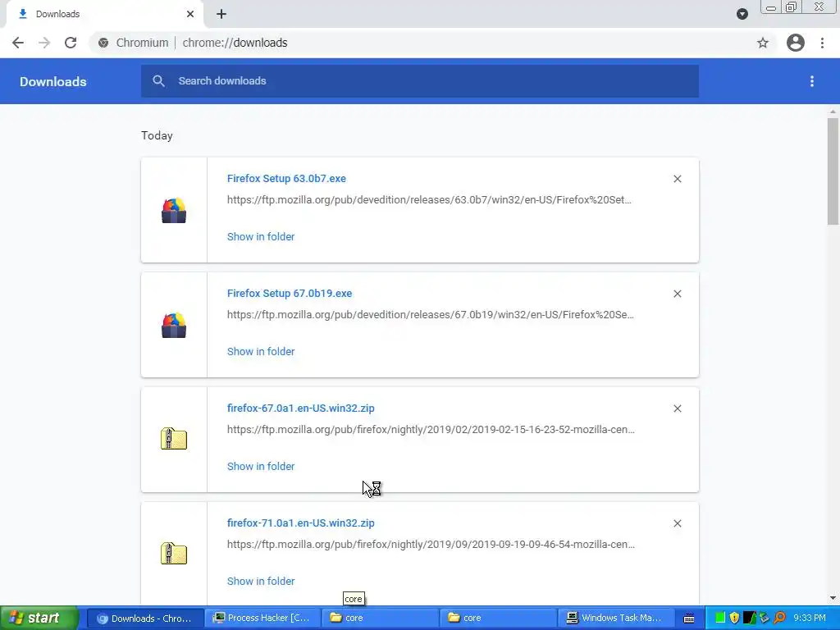The width and height of the screenshot is (840, 630).
Task: Open firefox-67.0a1.en-US.win32.zip link
Action: point(300,409)
